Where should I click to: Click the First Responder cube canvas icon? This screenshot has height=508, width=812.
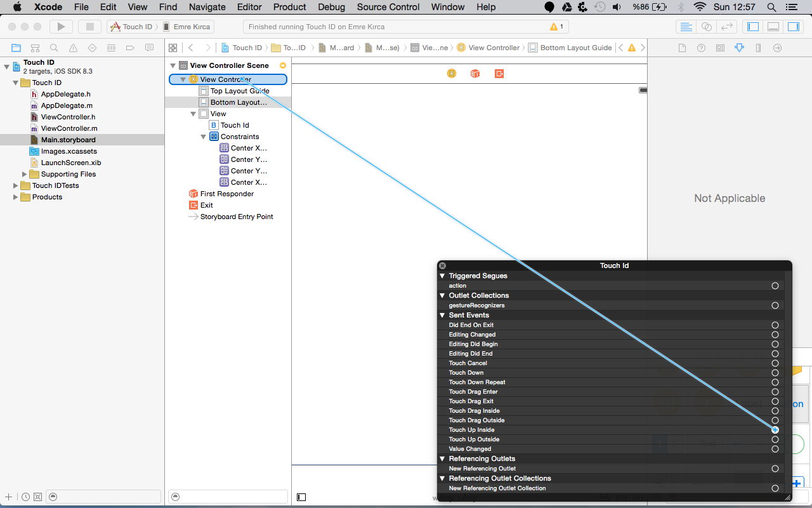(x=475, y=74)
